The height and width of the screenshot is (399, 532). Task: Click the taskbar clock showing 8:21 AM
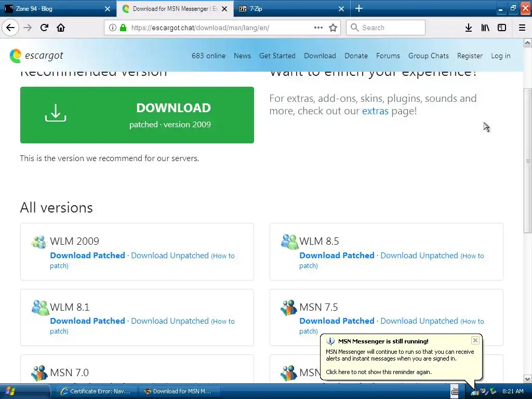pos(513,391)
